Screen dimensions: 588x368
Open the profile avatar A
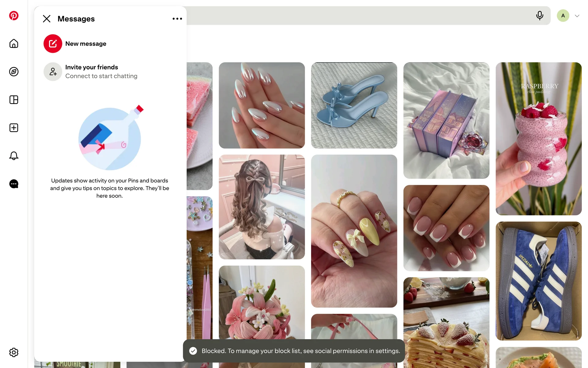(x=563, y=16)
